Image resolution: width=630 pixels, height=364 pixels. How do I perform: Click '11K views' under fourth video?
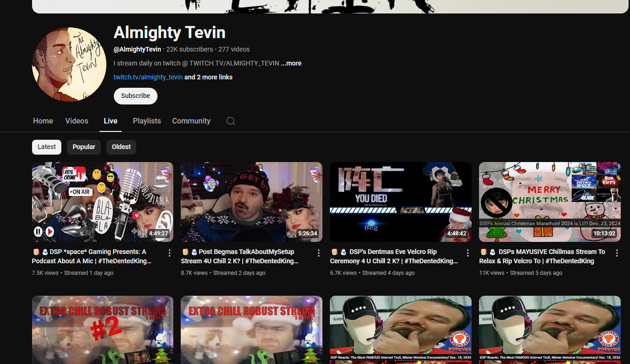pyautogui.click(x=492, y=273)
